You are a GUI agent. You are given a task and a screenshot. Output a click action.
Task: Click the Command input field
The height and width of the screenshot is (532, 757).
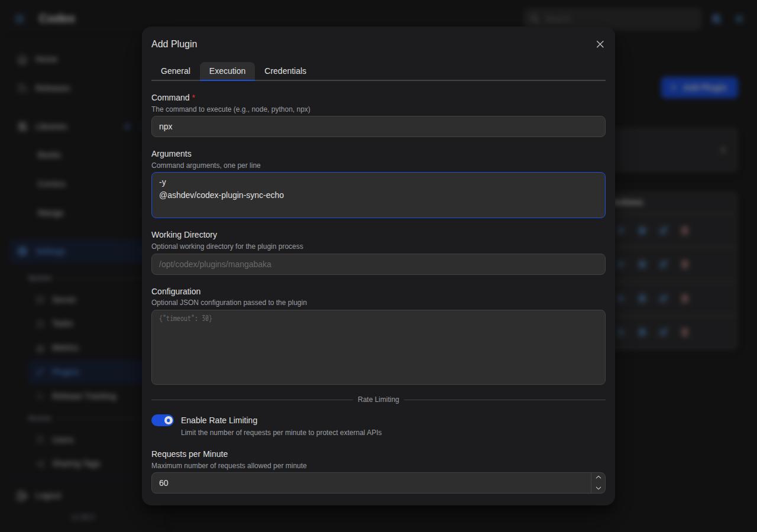pos(378,126)
